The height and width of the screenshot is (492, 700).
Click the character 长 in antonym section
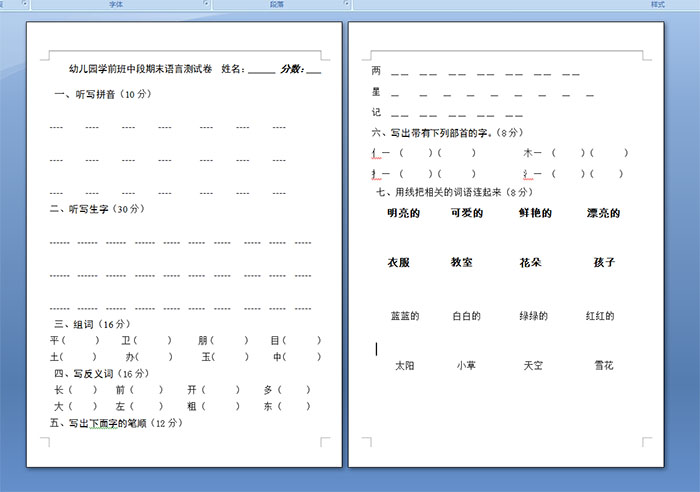pyautogui.click(x=59, y=390)
